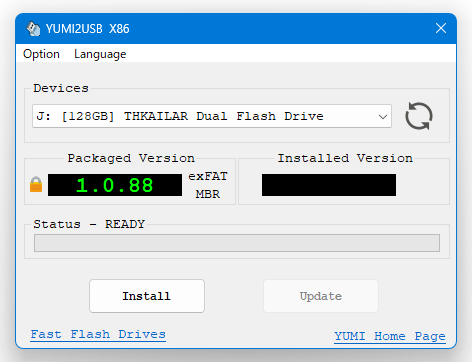Click the empty Installed Version display
The image size is (472, 362).
[329, 185]
